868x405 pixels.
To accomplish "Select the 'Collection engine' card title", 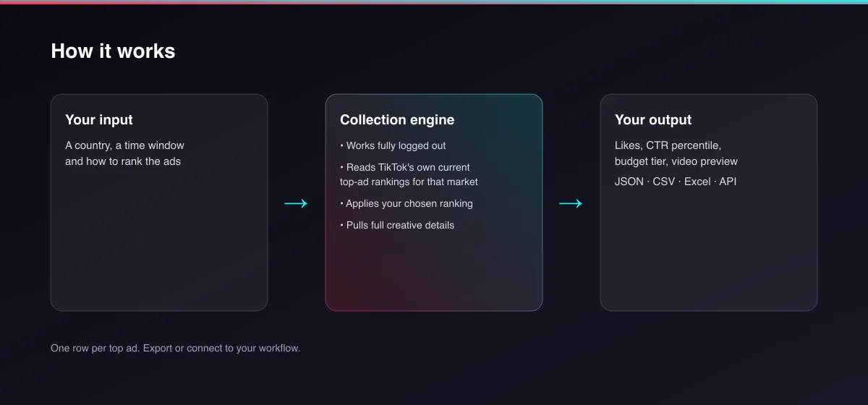I will click(x=397, y=120).
